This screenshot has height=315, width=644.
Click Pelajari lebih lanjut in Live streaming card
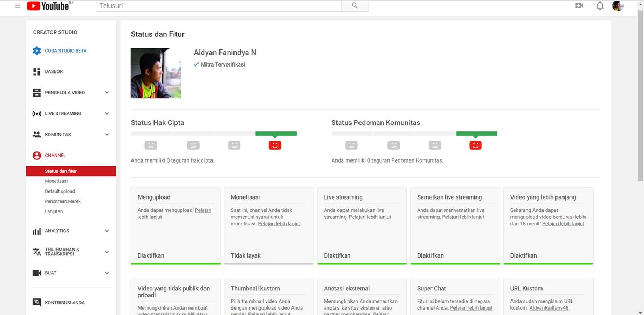coord(370,217)
